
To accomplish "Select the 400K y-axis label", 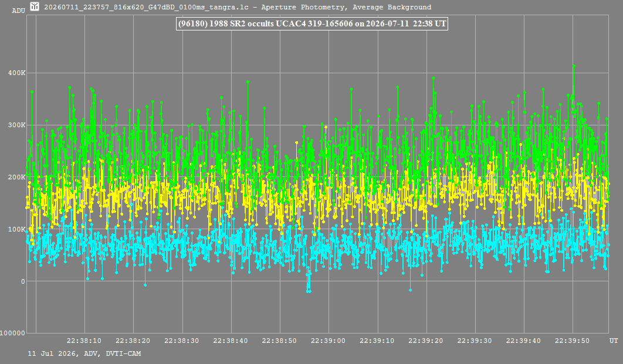I will [x=16, y=73].
